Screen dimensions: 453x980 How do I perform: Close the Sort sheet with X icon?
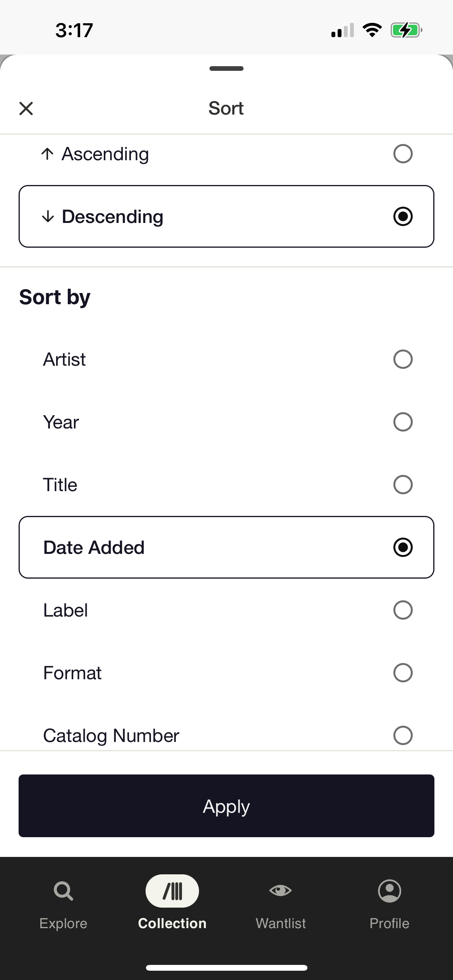26,108
